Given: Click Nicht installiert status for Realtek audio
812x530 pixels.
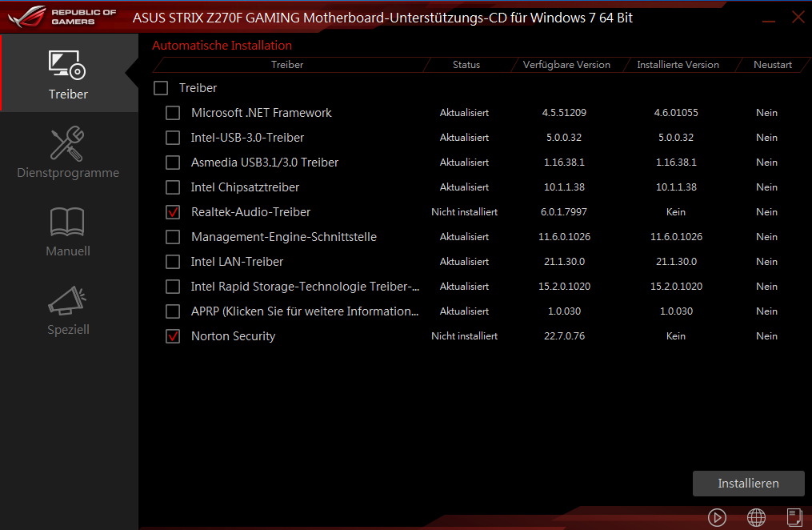Looking at the screenshot, I should 464,212.
